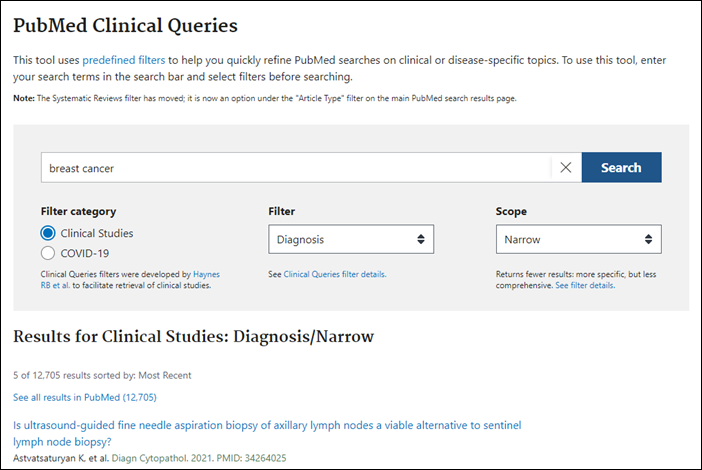Click the Filter label above Diagnosis
702x470 pixels.
(x=282, y=211)
